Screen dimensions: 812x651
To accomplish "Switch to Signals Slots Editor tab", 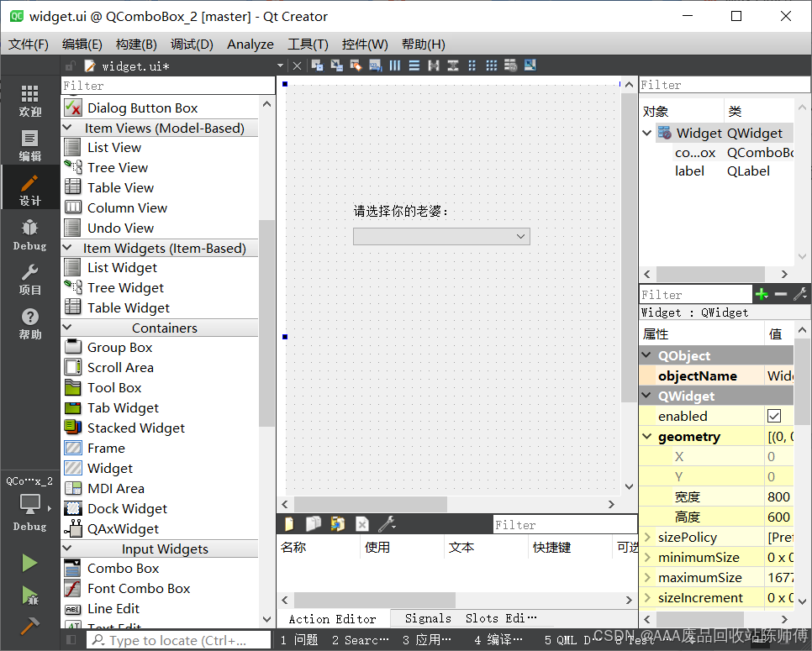I will (470, 619).
